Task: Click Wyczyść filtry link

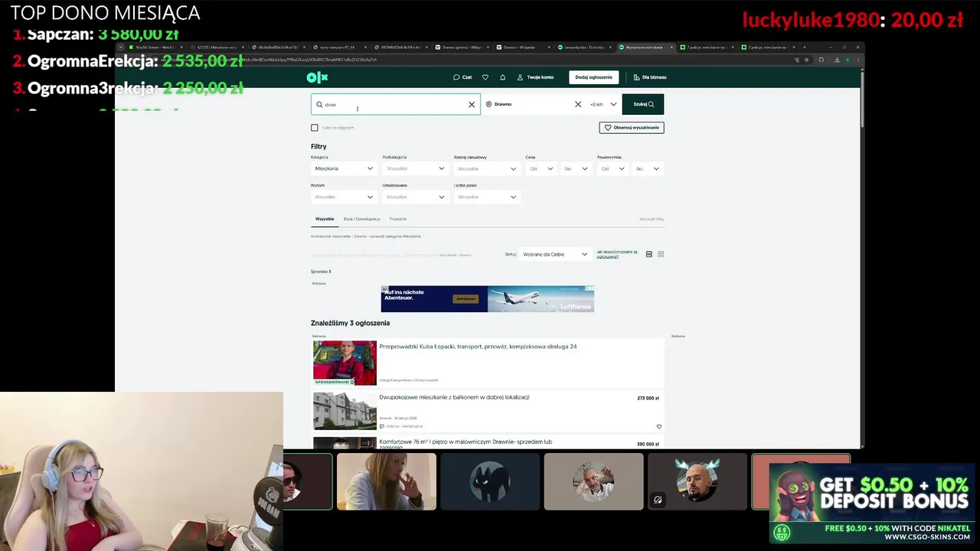Action: click(652, 220)
